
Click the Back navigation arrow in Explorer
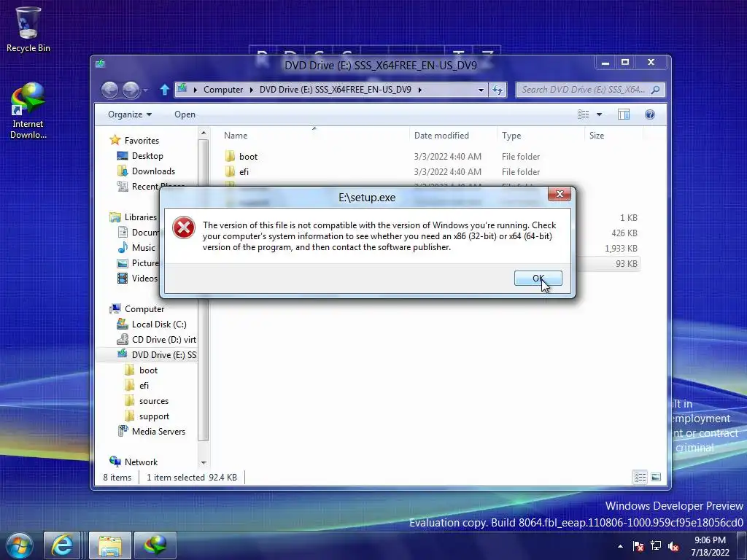click(x=110, y=90)
